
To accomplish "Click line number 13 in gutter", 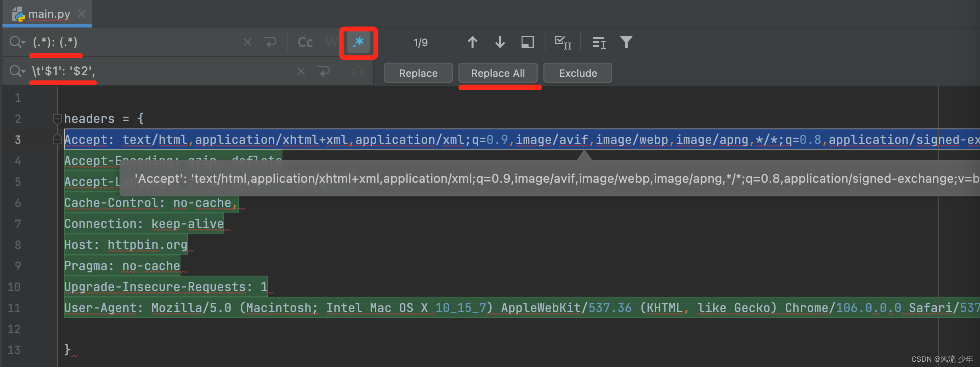I will pos(14,350).
